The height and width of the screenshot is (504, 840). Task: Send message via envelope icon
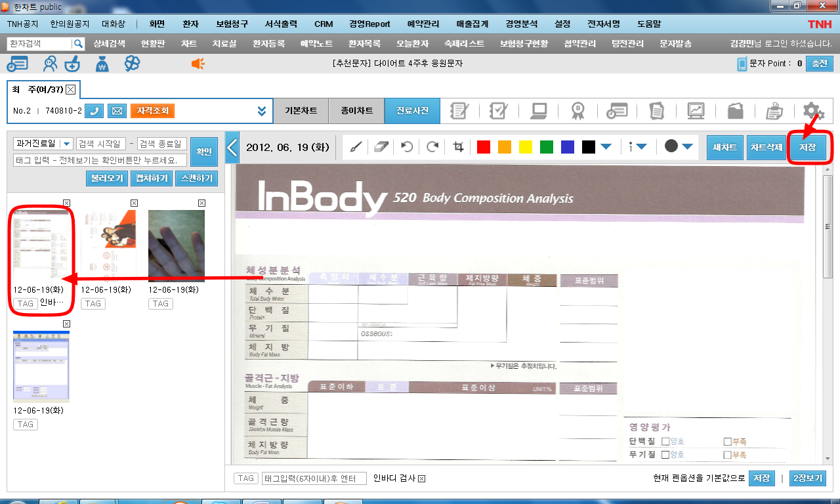pos(117,111)
